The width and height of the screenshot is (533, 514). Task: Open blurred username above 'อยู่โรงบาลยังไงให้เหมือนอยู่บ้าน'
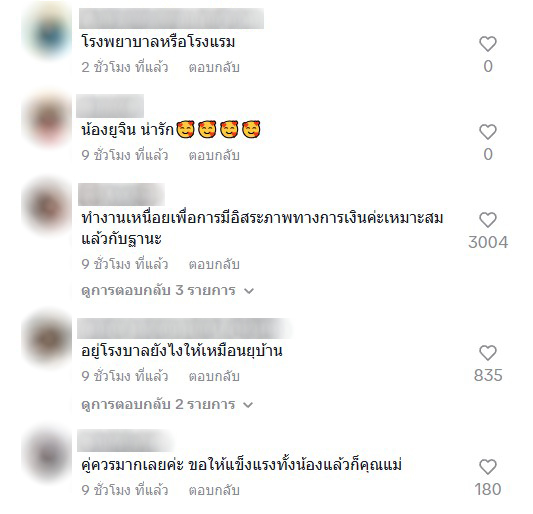184,328
